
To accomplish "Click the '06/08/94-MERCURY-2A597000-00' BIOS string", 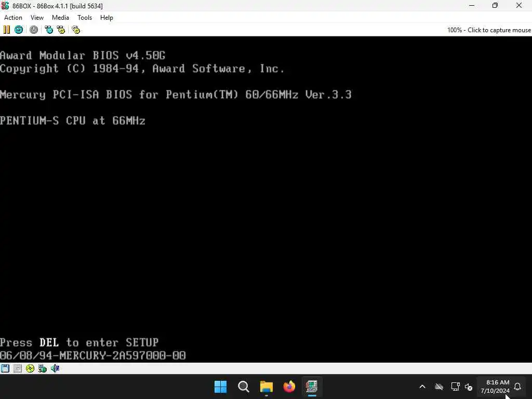I will 92,355.
